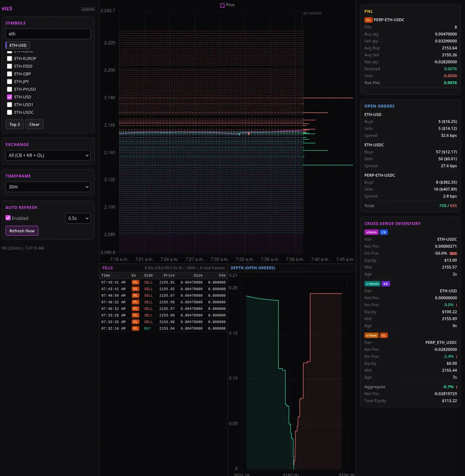
Task: Click OL badge on the BUY fill row
Action: tap(135, 328)
